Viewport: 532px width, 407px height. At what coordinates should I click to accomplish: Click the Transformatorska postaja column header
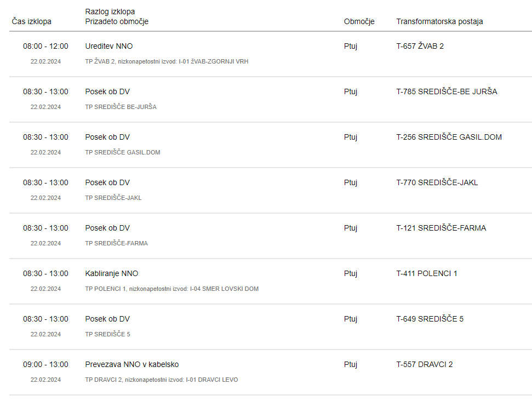439,21
